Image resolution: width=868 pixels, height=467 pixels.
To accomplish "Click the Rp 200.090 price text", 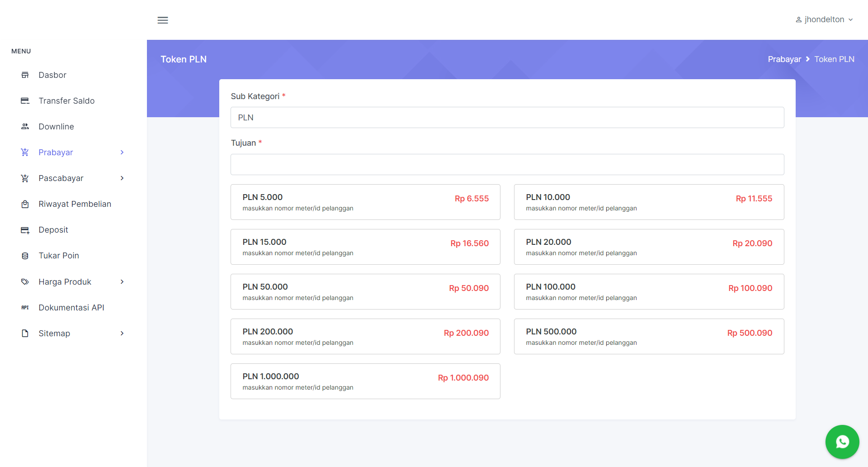I will (x=466, y=333).
